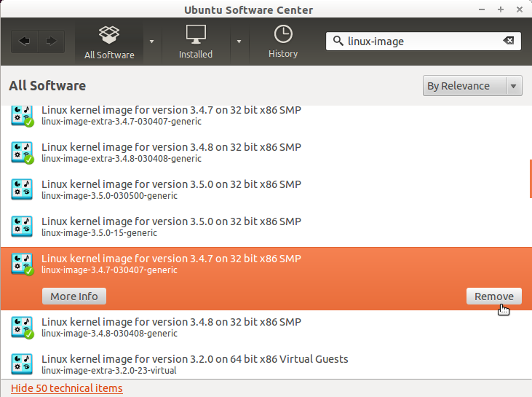Viewport: 532px width, 397px height.
Task: Click the More Info button
Action: pyautogui.click(x=74, y=296)
